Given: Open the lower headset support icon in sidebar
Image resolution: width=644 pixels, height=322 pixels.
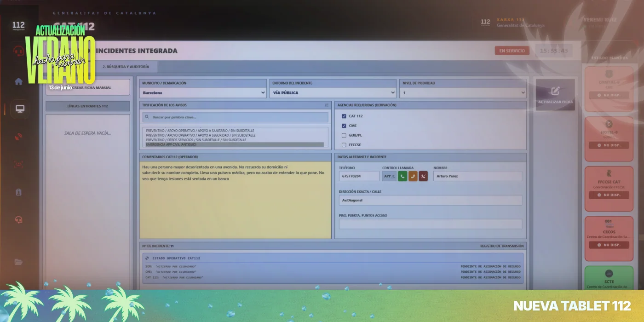Looking at the screenshot, I should [x=19, y=219].
